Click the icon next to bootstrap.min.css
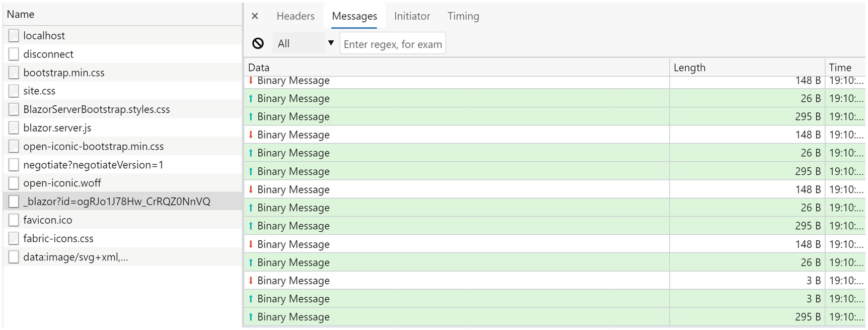The height and width of the screenshot is (330, 868). coord(14,73)
